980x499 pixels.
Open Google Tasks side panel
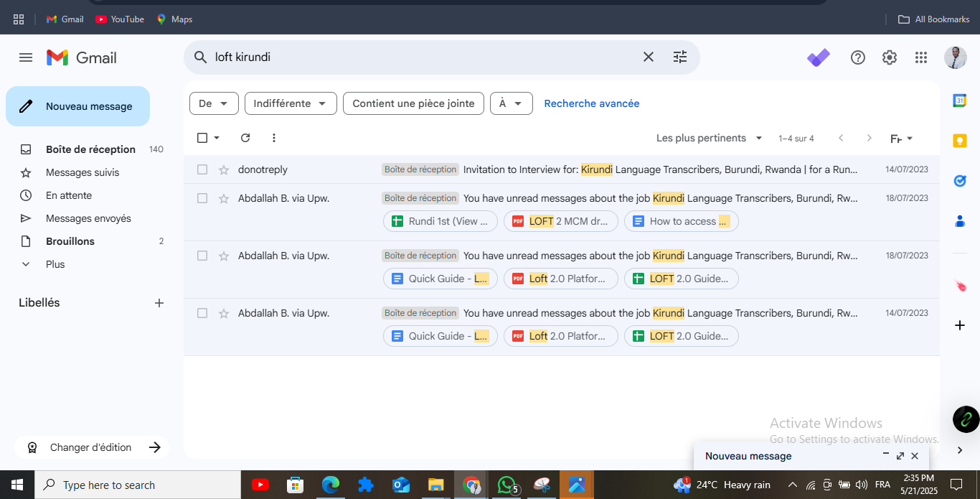[959, 181]
